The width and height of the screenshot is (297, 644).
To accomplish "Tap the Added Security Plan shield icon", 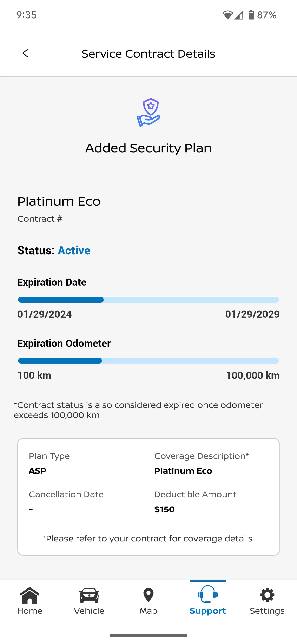I will [149, 112].
